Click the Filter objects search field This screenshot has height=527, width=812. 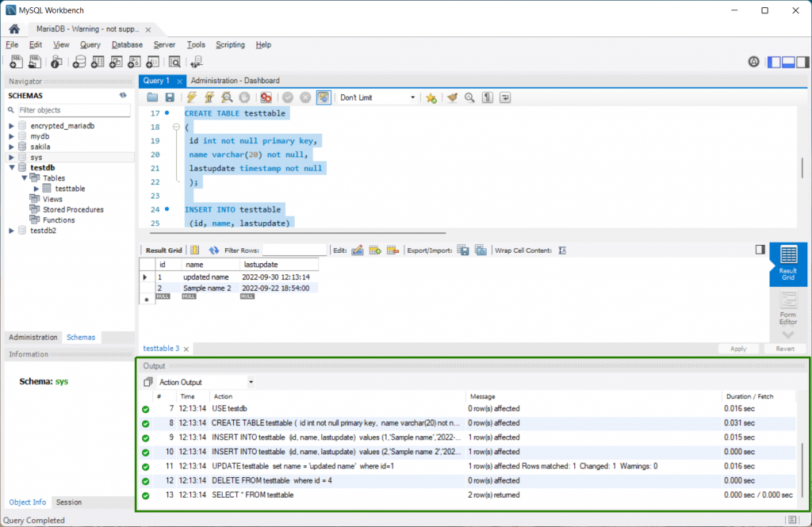pos(74,109)
